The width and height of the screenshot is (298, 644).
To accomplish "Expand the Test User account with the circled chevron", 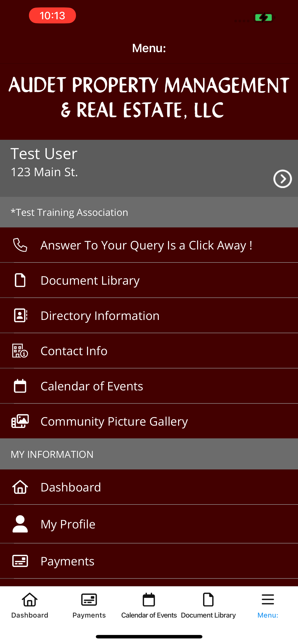I will click(x=282, y=179).
